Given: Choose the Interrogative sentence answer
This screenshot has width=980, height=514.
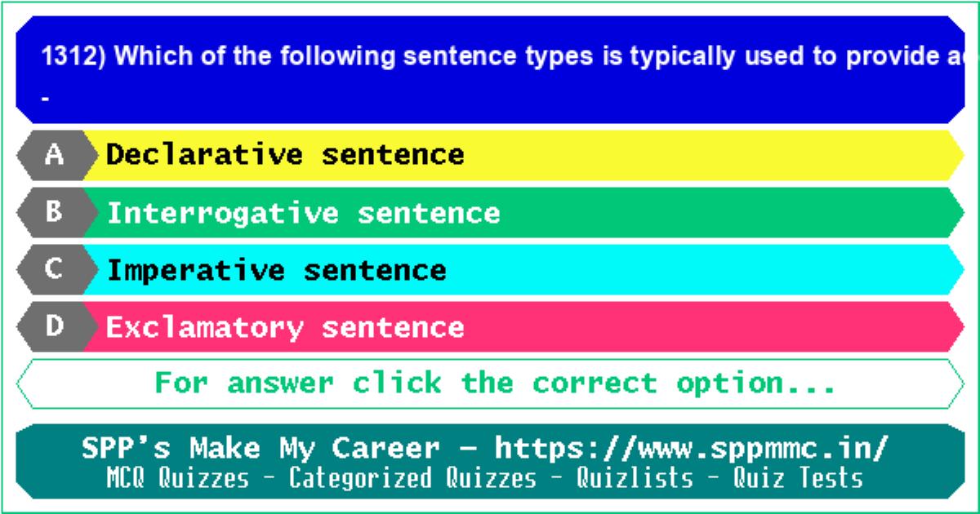Looking at the screenshot, I should [x=303, y=213].
